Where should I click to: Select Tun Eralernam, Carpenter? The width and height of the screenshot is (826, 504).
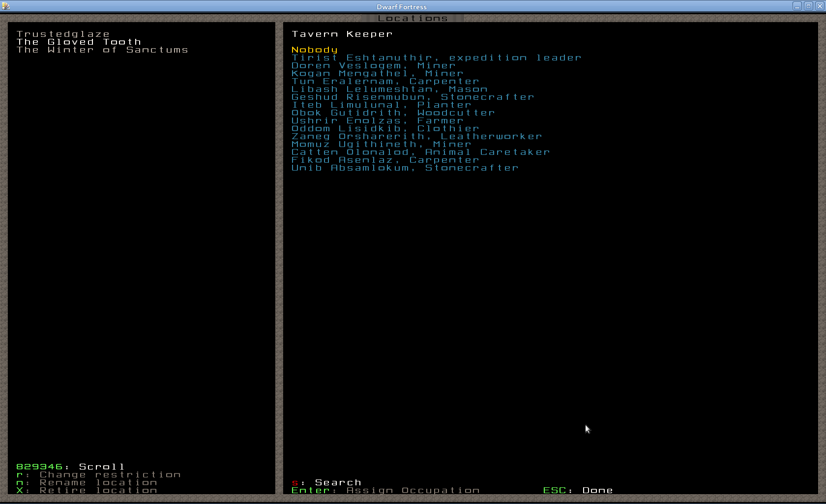(x=385, y=82)
